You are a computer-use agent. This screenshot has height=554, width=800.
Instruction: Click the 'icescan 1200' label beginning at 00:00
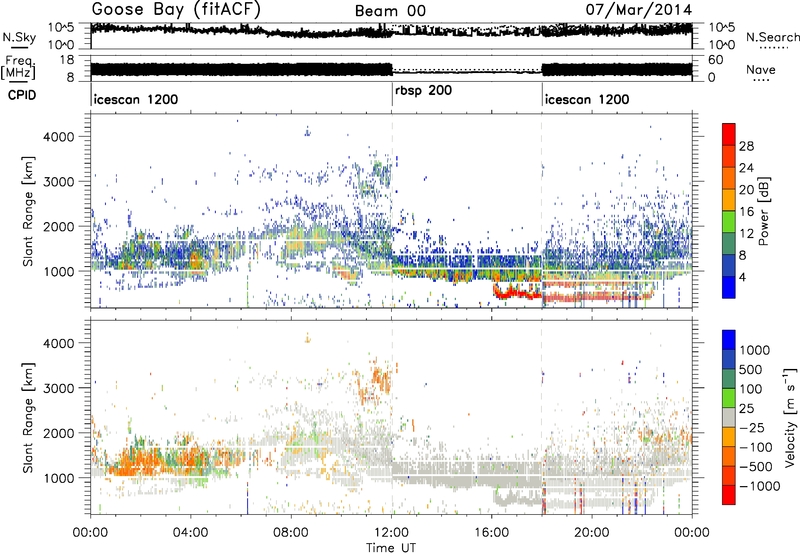tap(136, 99)
